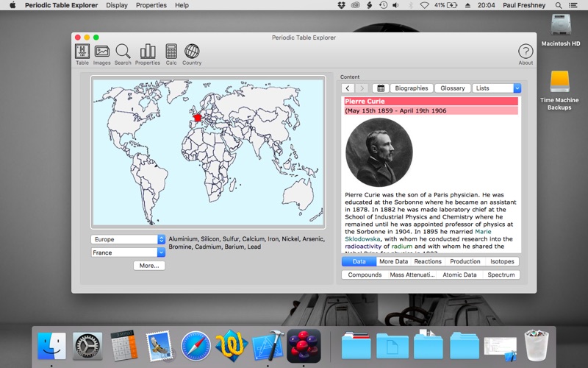Open the Display menu

point(117,5)
